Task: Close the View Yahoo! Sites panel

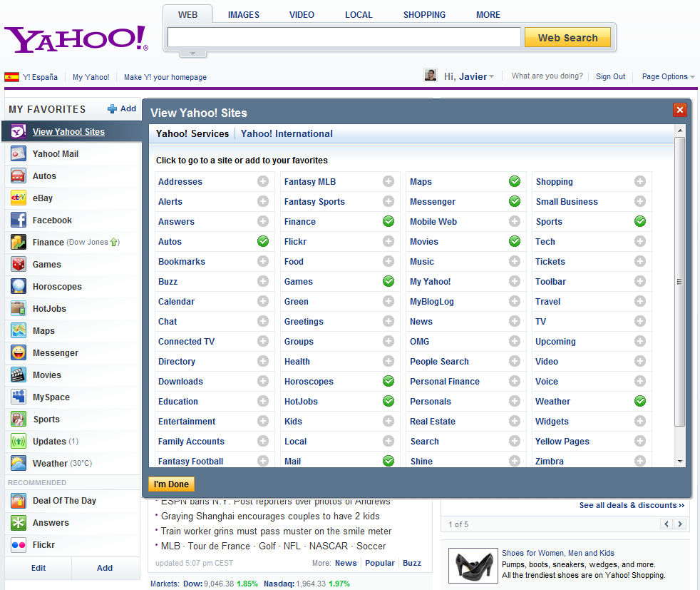Action: [x=679, y=110]
